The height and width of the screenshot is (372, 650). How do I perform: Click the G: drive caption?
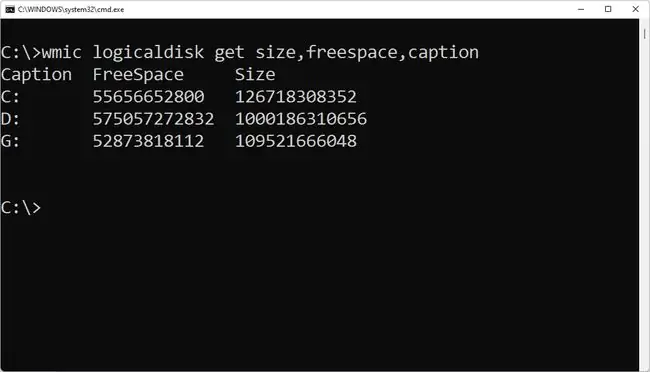(10, 141)
